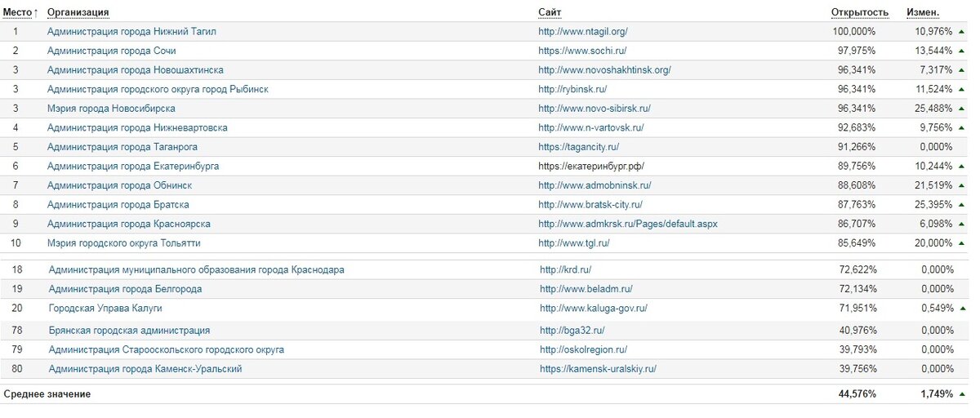Click green arrow beside 0,549% in Калуга row
Viewport: 980px width, 418px height.
(962, 309)
